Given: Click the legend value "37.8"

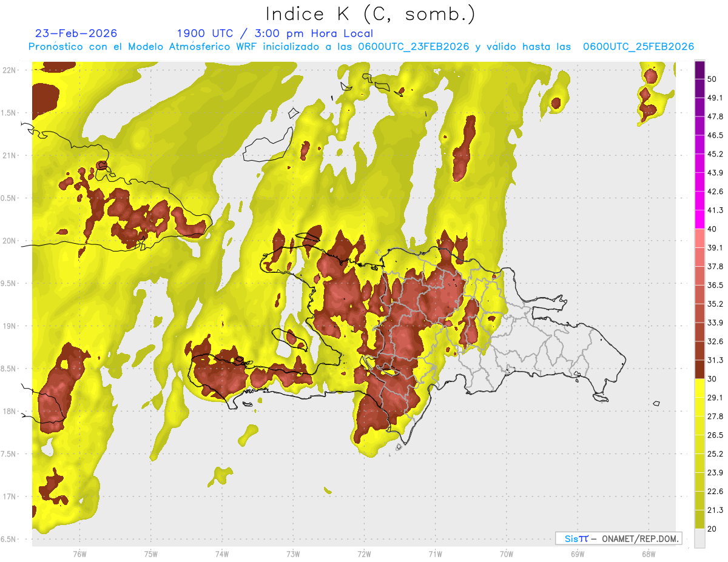Looking at the screenshot, I should (x=715, y=266).
